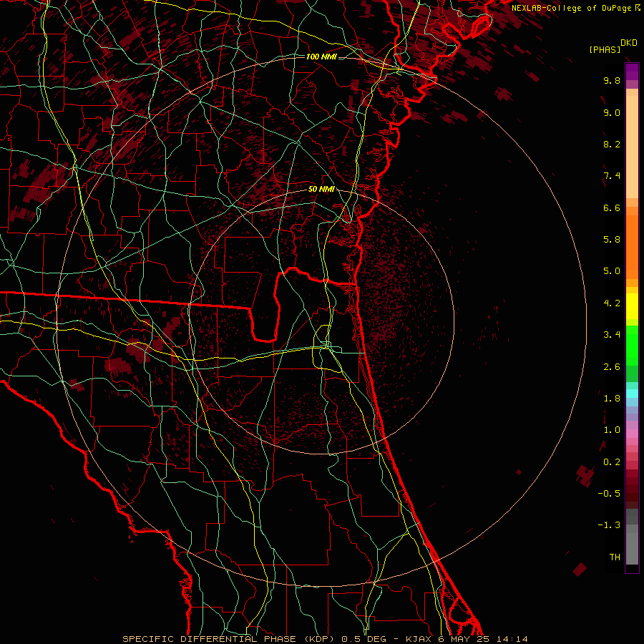Click the 7.4 value on the scale

pos(612,176)
